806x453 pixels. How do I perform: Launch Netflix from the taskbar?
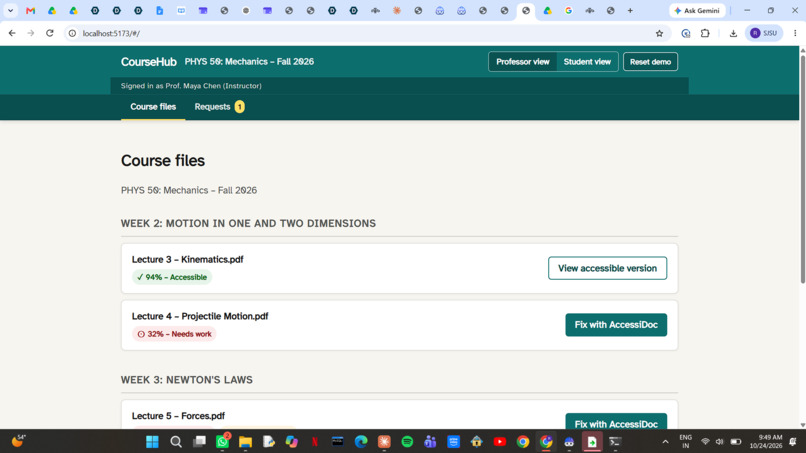tap(315, 442)
